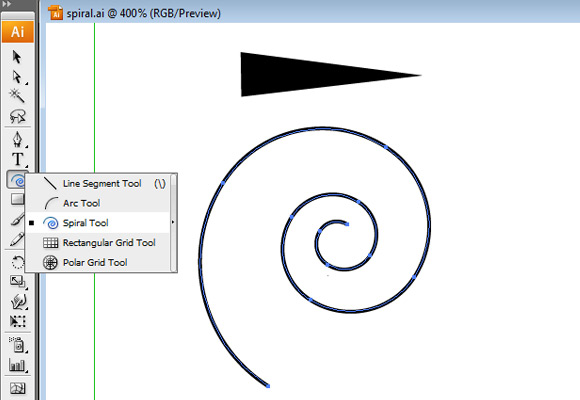Select the Pen tool
The image size is (580, 400).
17,140
